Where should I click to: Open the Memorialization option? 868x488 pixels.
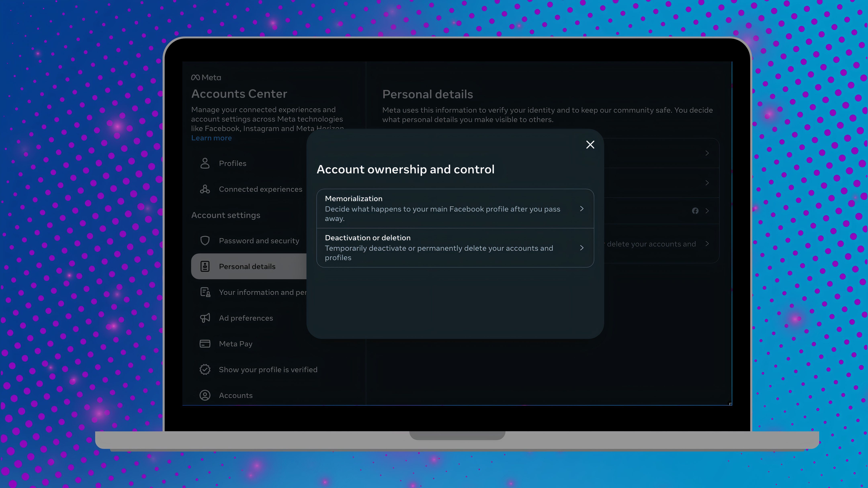455,208
